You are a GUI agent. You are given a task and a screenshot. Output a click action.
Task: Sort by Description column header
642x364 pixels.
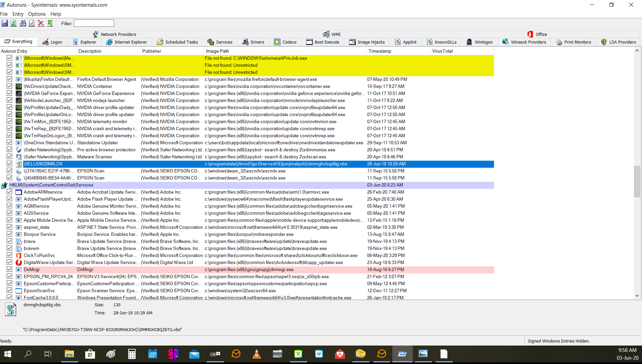pos(108,51)
